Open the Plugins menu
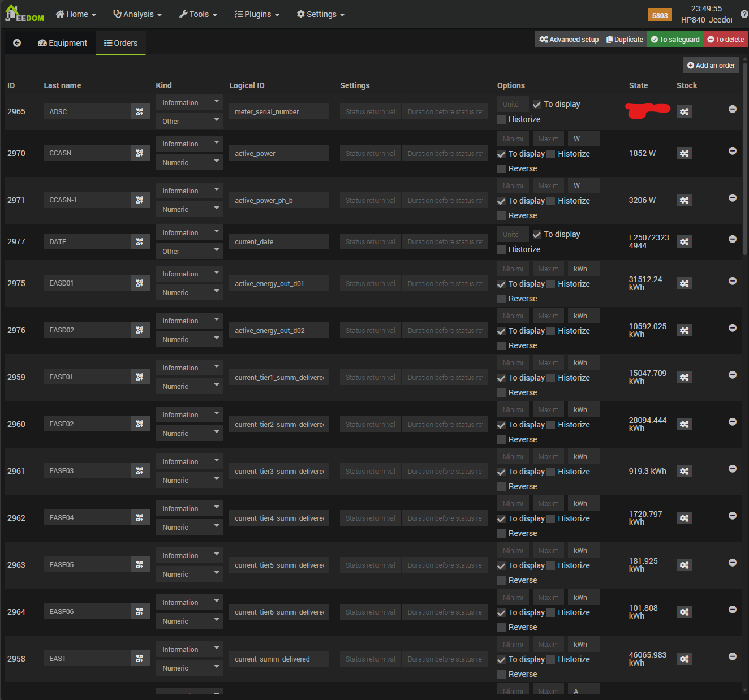This screenshot has height=700, width=749. [x=257, y=14]
